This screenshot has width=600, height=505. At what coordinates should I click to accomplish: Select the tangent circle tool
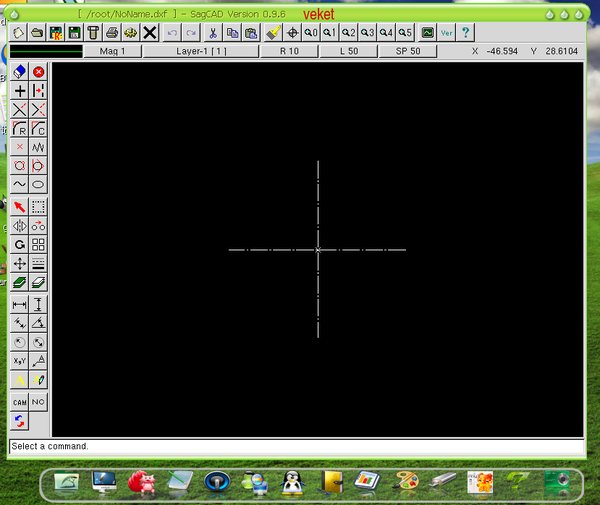(38, 166)
